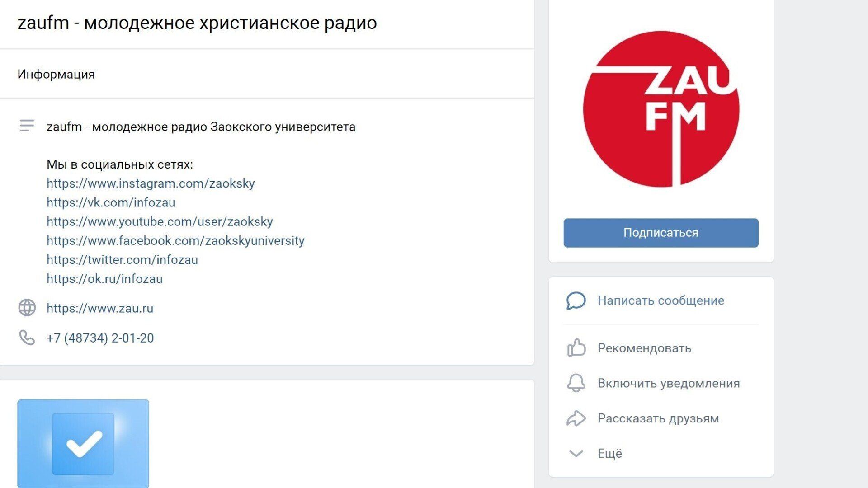The height and width of the screenshot is (488, 868).
Task: Click the thumbs-up recommend icon
Action: pos(576,348)
